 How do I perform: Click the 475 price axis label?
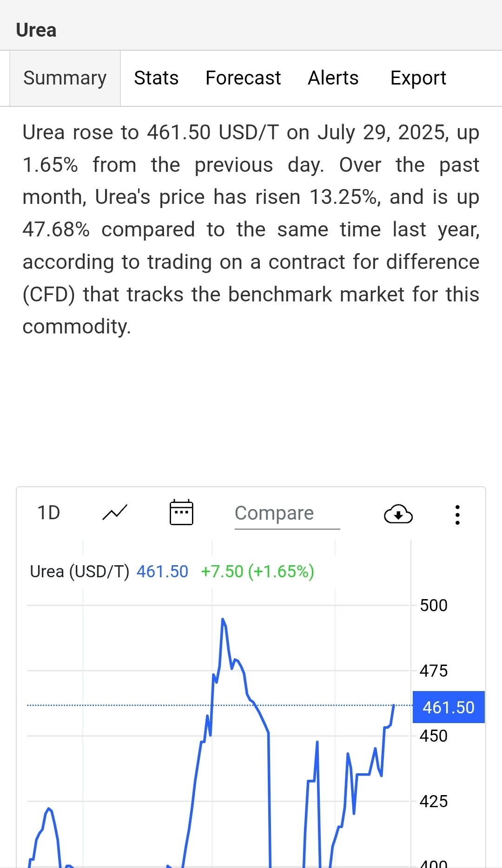click(433, 671)
